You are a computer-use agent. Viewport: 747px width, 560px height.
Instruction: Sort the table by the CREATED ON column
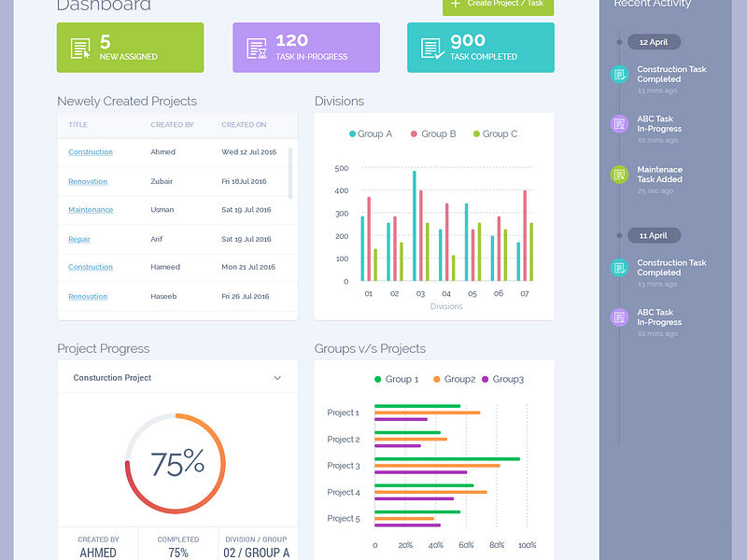246,124
